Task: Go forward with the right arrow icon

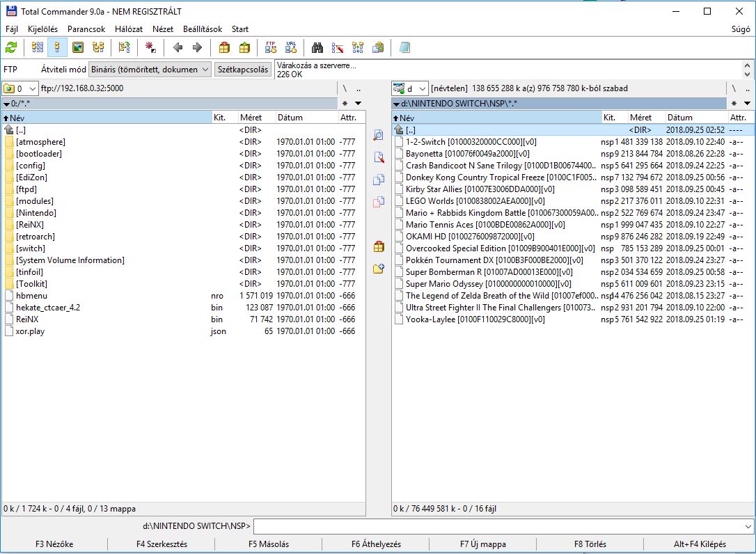Action: pos(197,47)
